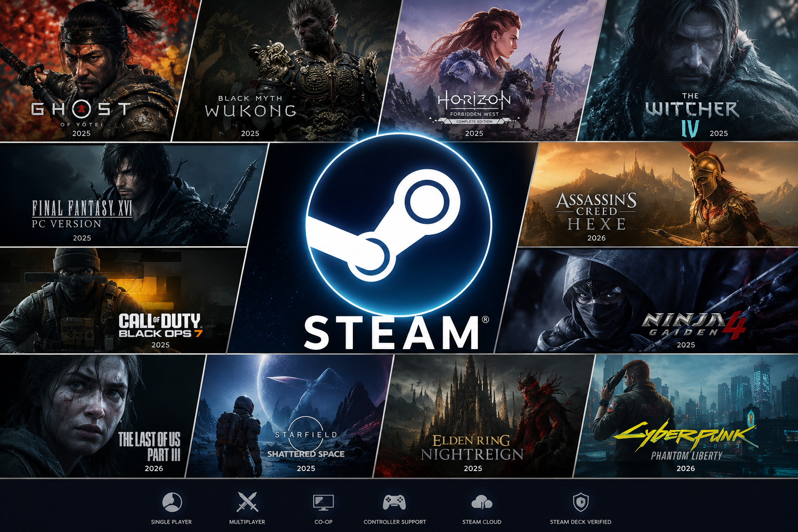Click the 'PC VERSION' text under Final Fantasy XVI
This screenshot has height=532, width=798.
pyautogui.click(x=66, y=224)
